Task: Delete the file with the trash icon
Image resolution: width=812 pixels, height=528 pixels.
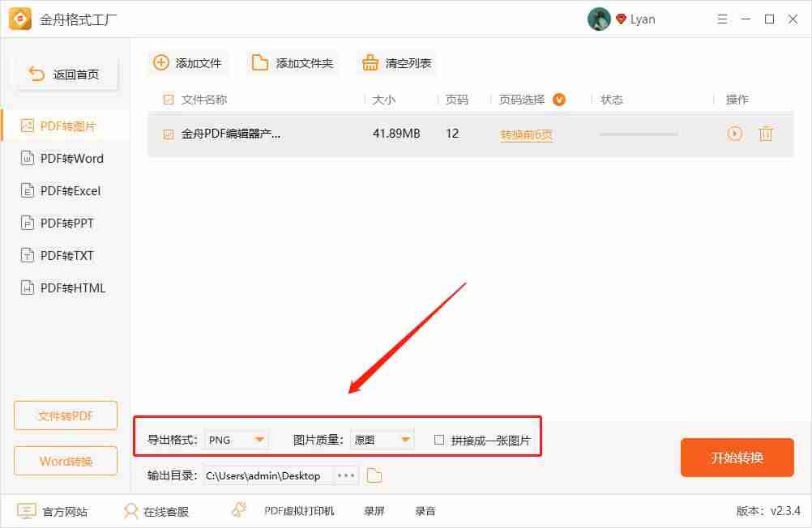Action: point(765,134)
